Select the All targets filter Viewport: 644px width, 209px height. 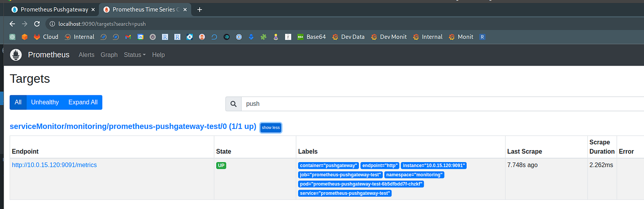point(18,102)
